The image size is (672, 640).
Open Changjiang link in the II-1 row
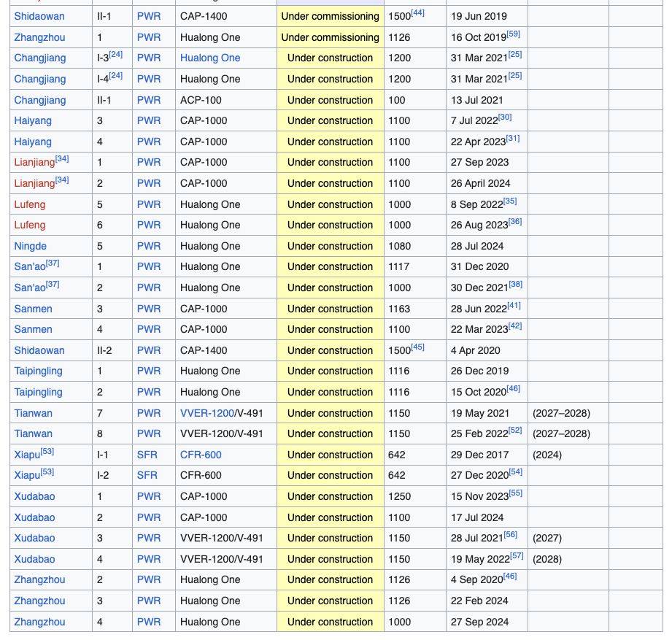coord(40,100)
